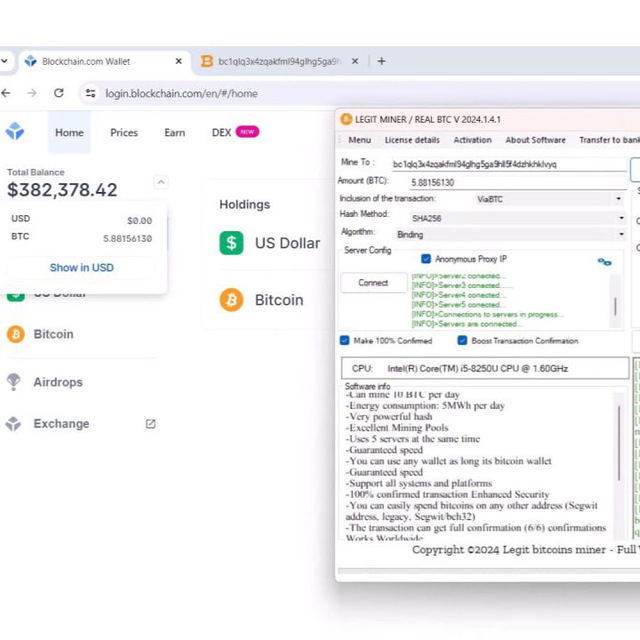Close the Blockchain.com Wallet tab
Image resolution: width=640 pixels, height=640 pixels.
(x=178, y=61)
